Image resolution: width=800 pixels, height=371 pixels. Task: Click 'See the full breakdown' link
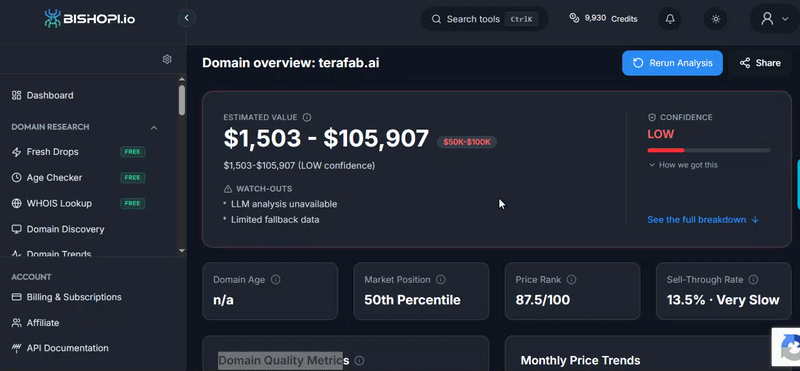(x=703, y=219)
